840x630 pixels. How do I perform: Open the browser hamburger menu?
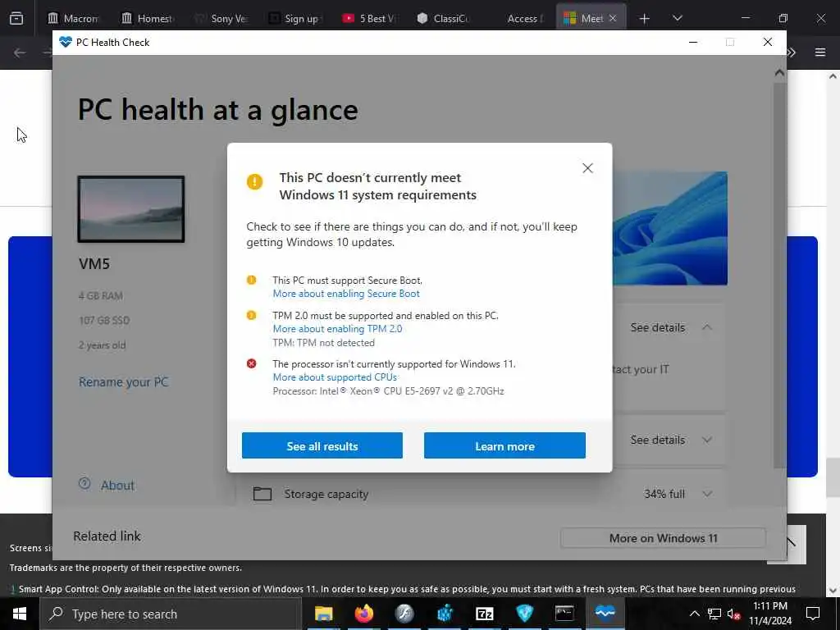click(820, 52)
